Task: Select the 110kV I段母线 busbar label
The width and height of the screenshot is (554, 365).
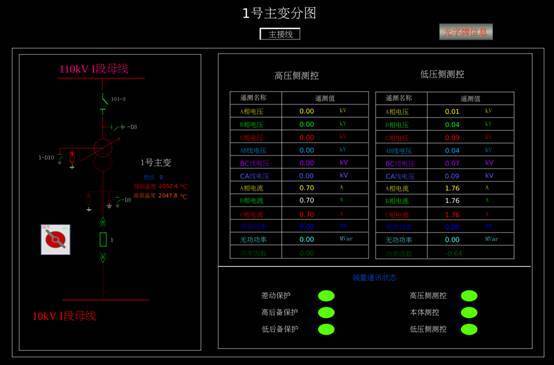Action: [94, 69]
